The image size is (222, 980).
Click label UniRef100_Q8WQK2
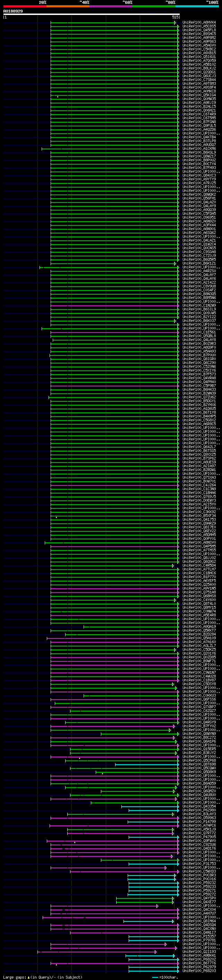(x=199, y=194)
